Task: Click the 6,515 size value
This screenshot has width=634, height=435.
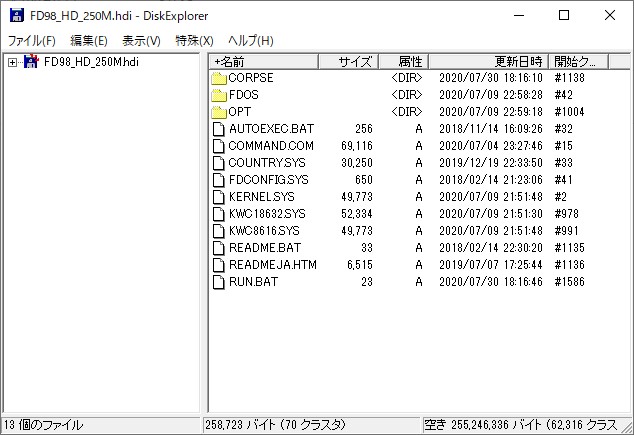Action: [x=359, y=264]
